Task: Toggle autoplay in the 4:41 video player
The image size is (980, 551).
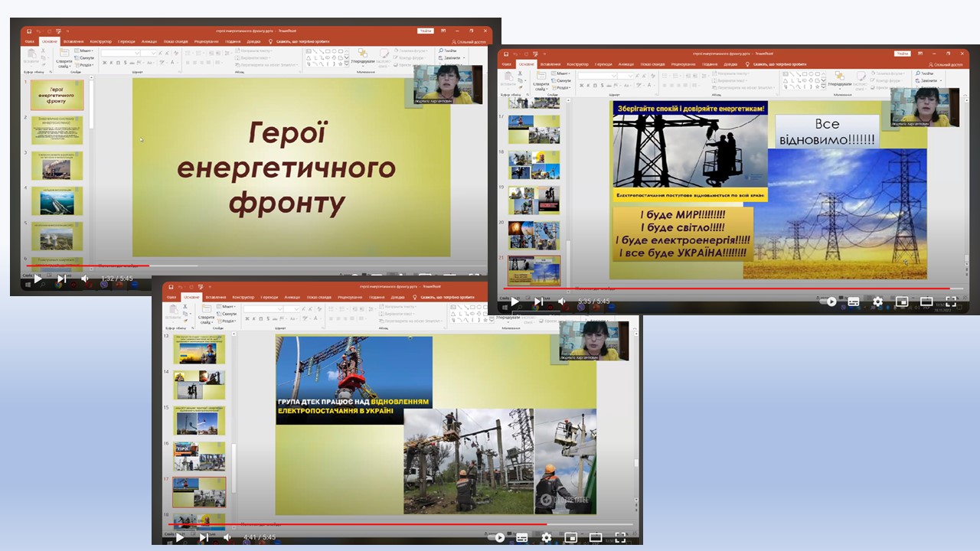Action: 497,537
